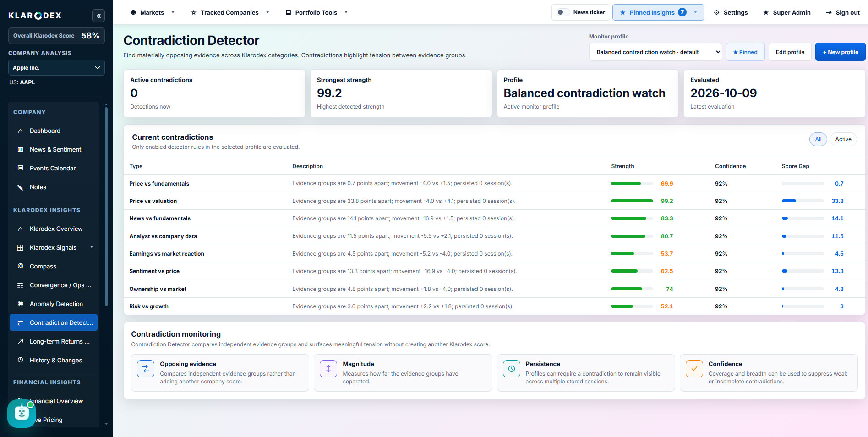The width and height of the screenshot is (868, 437).
Task: Click the sidebar vertical scrollbar
Action: click(106, 206)
